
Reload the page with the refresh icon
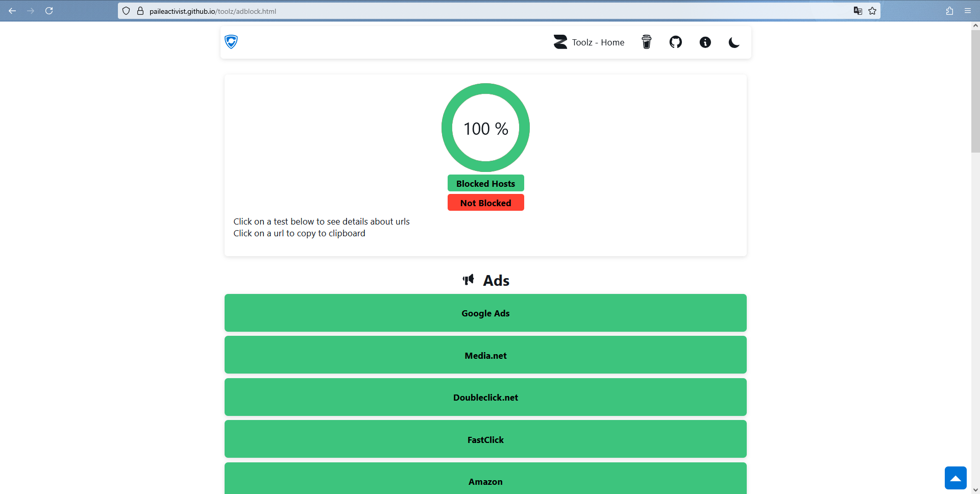click(49, 11)
